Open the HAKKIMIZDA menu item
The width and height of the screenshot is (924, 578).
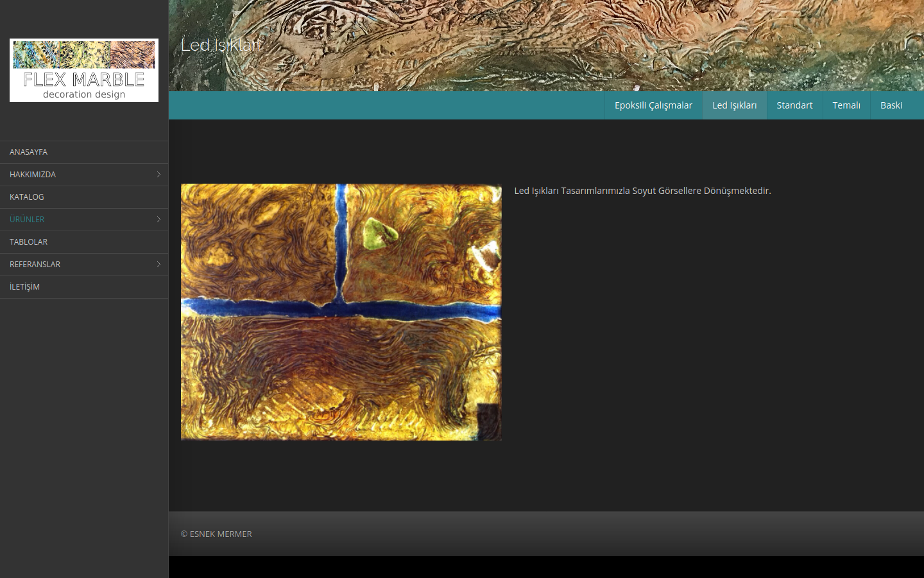[x=84, y=175]
